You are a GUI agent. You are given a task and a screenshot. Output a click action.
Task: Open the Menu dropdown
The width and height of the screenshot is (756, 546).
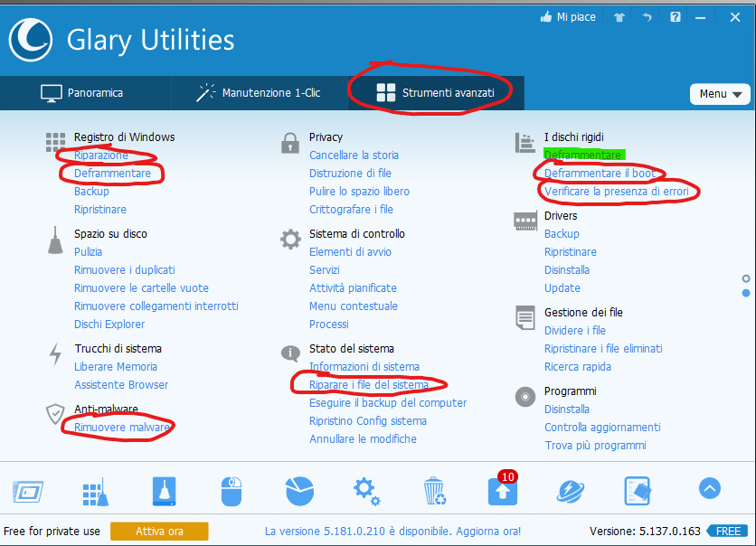[x=720, y=94]
